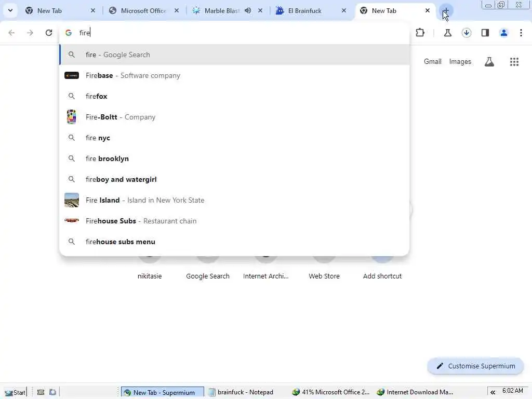Screen dimensions: 532x399
Task: Switch to the Microsoft Office tab
Action: pos(143,10)
